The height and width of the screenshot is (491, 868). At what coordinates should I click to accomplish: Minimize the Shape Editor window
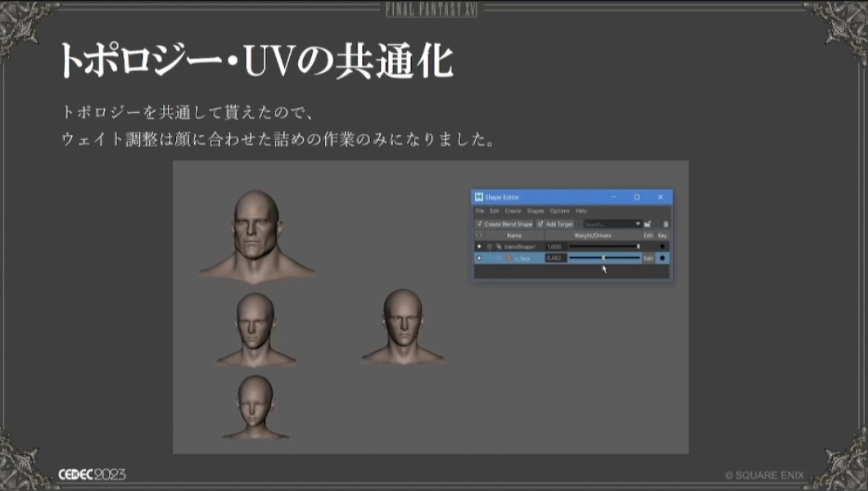[x=613, y=197]
